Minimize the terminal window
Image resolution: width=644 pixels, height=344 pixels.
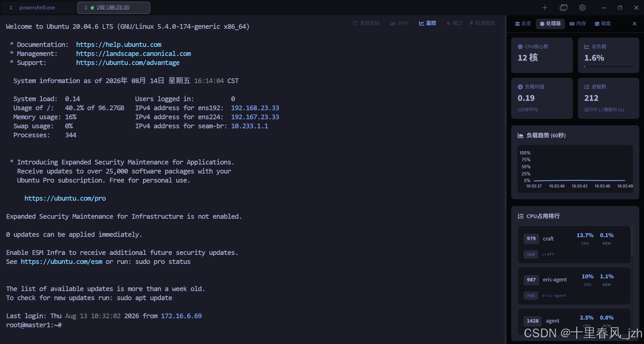604,7
